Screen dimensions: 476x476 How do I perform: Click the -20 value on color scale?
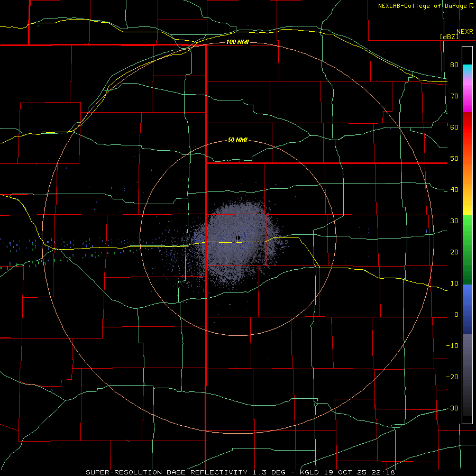click(452, 377)
